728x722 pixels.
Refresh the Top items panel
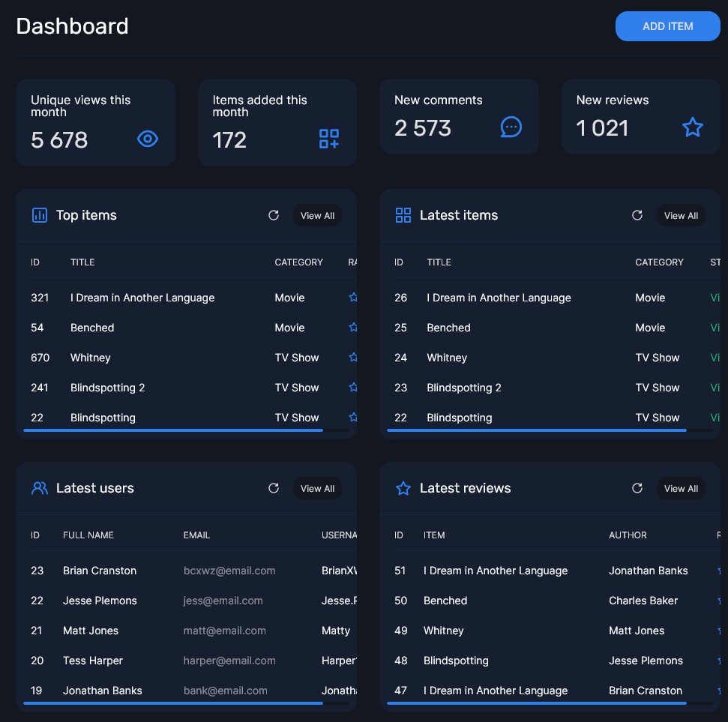(x=274, y=215)
